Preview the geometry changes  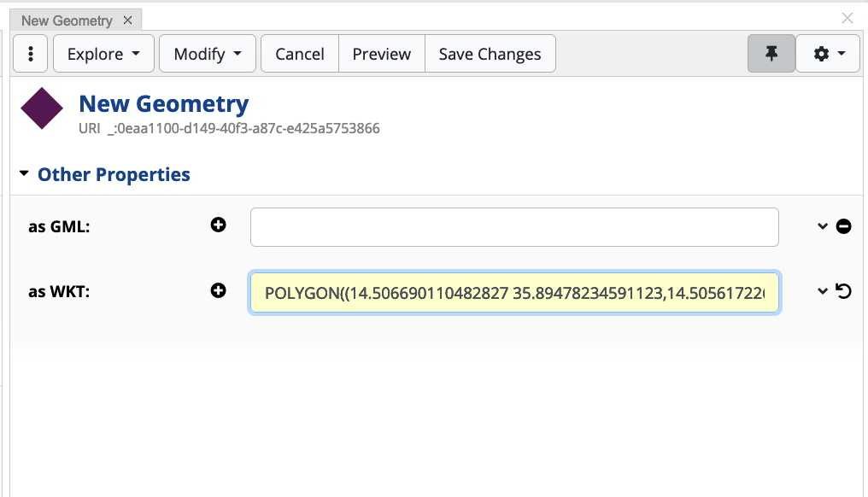(x=381, y=53)
